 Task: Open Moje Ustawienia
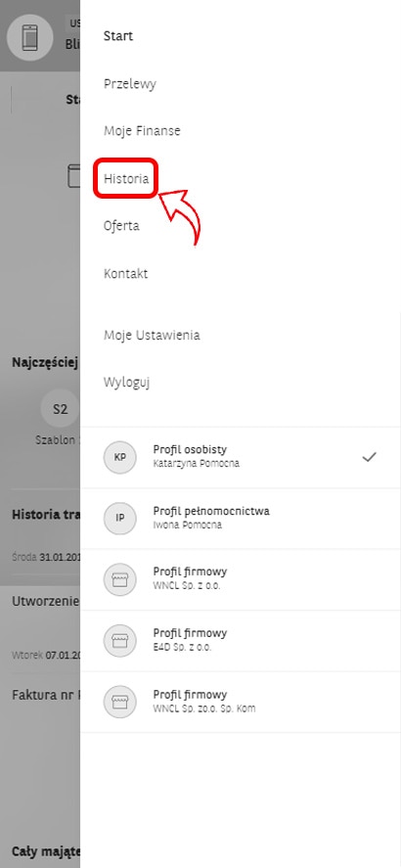(x=153, y=336)
